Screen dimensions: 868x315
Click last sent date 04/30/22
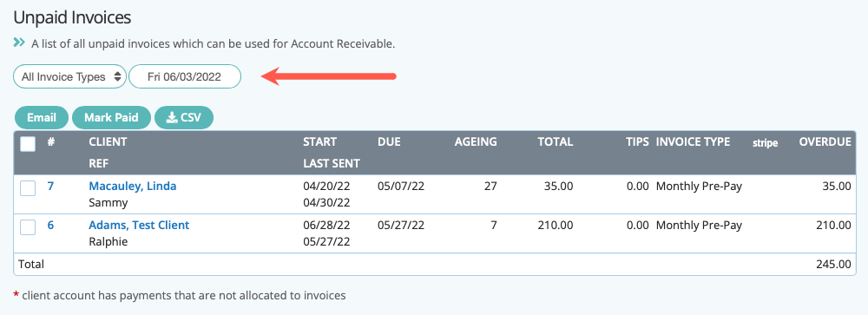coord(326,203)
